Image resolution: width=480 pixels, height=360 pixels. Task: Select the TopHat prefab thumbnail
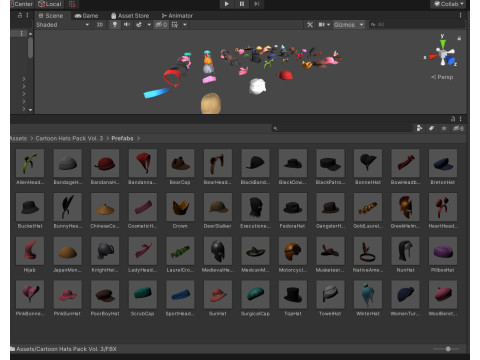pyautogui.click(x=293, y=294)
